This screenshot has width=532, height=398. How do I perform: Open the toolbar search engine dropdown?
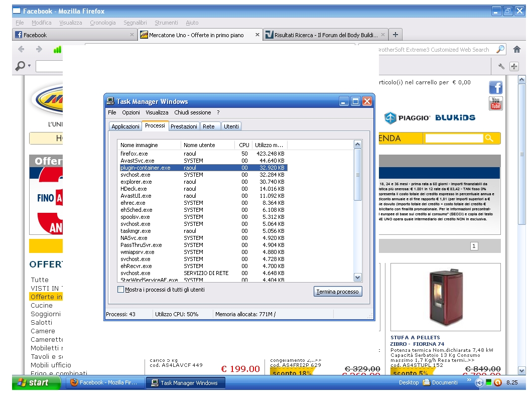click(x=23, y=66)
